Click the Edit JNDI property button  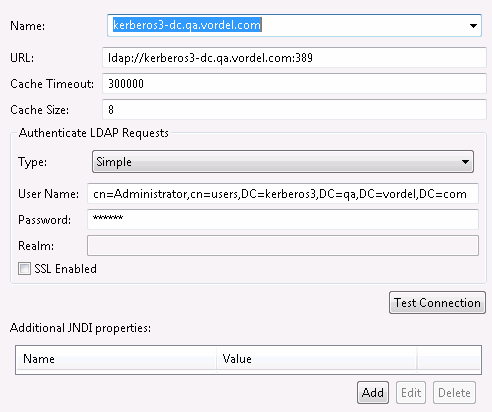pyautogui.click(x=411, y=393)
